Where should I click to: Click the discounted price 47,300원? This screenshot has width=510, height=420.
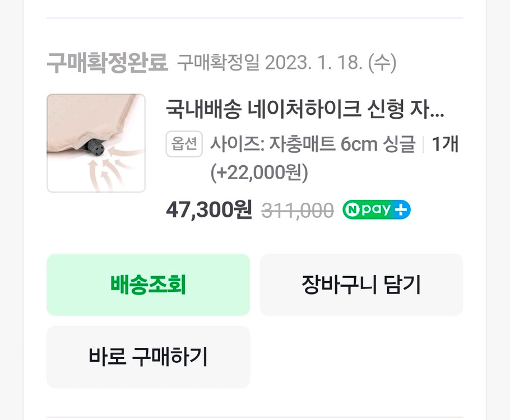[x=209, y=211]
